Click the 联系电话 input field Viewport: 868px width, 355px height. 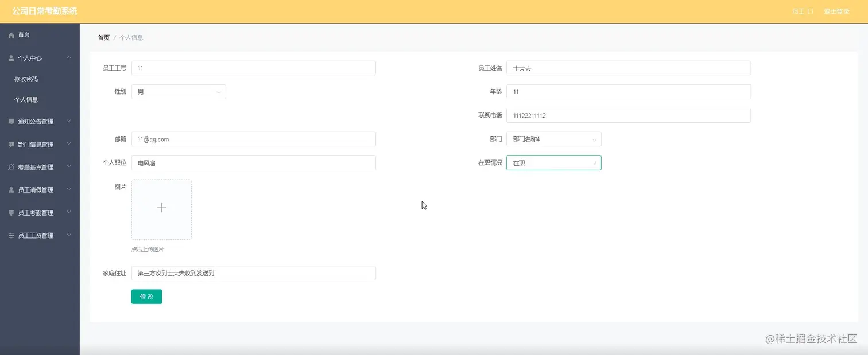[629, 115]
